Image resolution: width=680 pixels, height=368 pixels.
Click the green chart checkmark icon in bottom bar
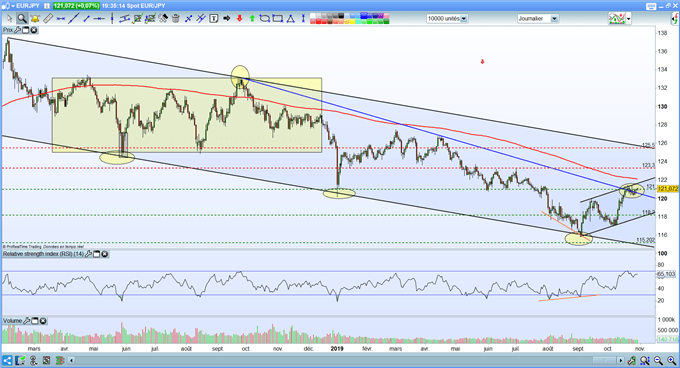[x=20, y=360]
